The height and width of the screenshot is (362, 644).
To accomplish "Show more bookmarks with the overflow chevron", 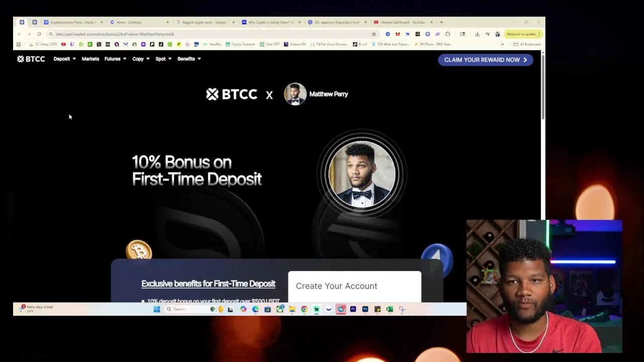I will click(502, 44).
